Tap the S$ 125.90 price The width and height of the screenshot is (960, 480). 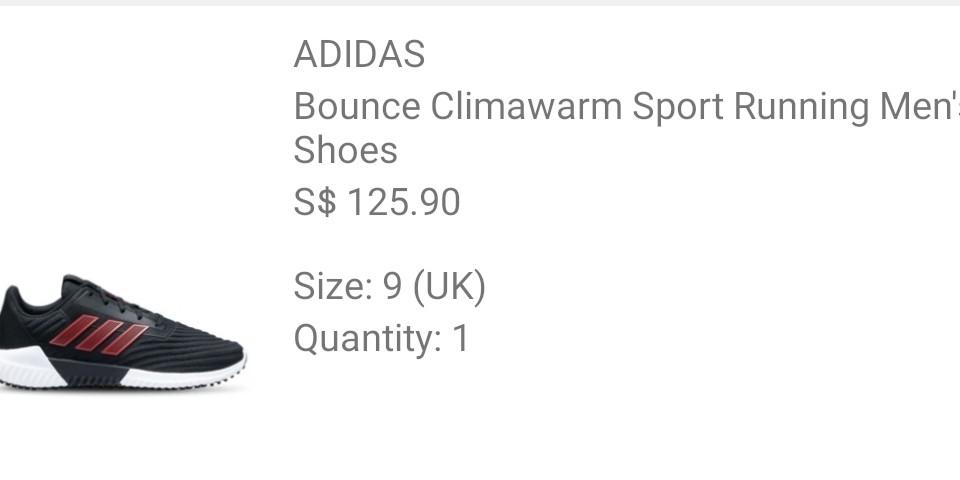(377, 202)
